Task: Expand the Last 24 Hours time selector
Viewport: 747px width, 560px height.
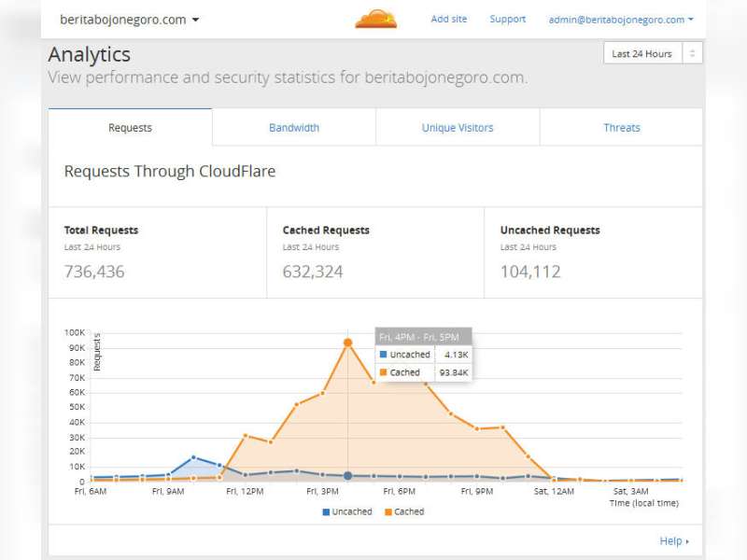Action: pyautogui.click(x=652, y=54)
